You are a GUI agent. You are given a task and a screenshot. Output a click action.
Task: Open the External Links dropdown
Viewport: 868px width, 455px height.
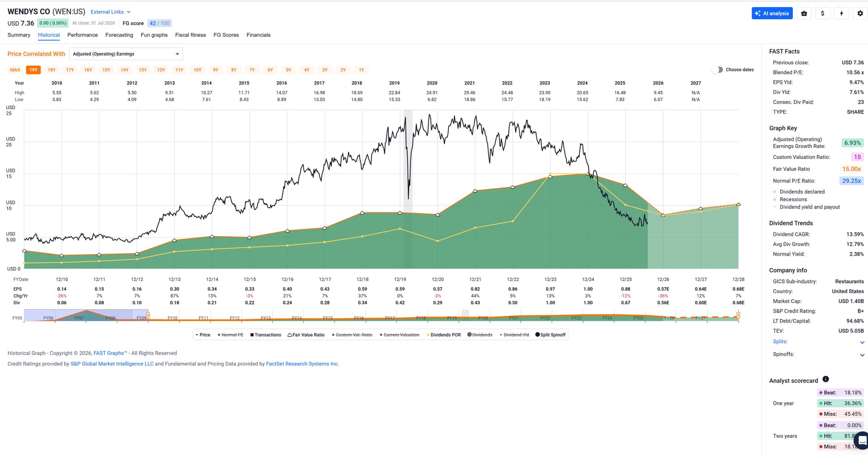(x=111, y=12)
